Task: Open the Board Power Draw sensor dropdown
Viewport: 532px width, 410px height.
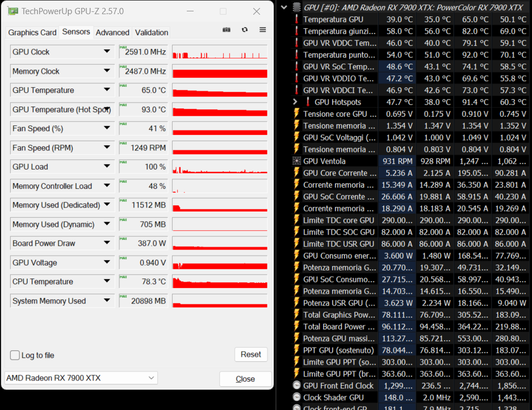Action: tap(107, 243)
